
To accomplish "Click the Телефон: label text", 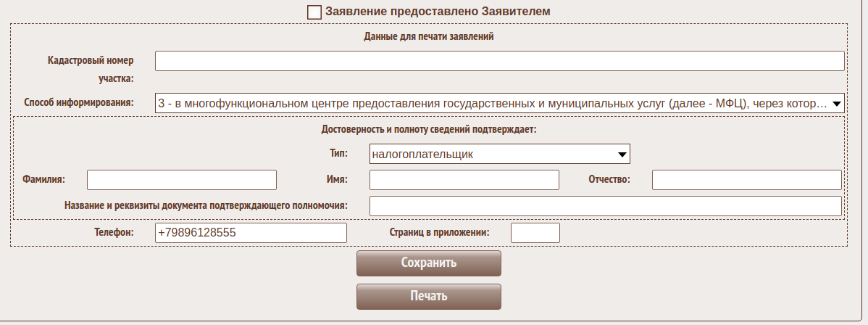I will [114, 233].
